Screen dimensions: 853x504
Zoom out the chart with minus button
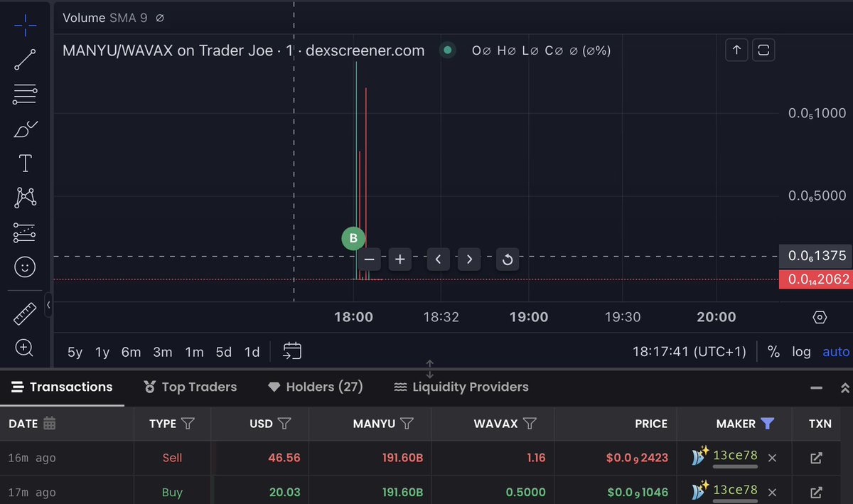(x=369, y=259)
